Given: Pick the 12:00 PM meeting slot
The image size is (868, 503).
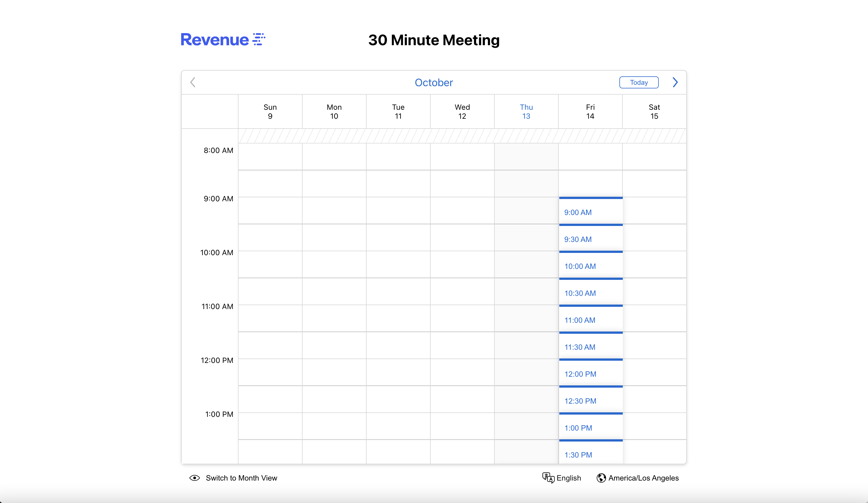Looking at the screenshot, I should tap(590, 374).
